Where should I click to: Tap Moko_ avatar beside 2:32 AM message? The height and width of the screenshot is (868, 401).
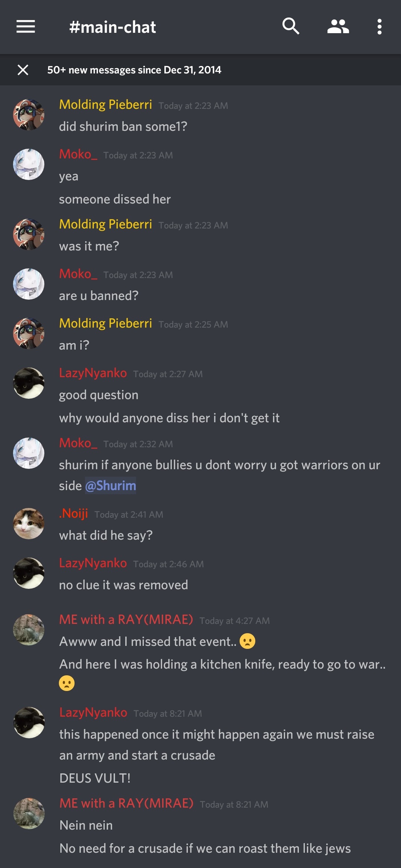[29, 453]
